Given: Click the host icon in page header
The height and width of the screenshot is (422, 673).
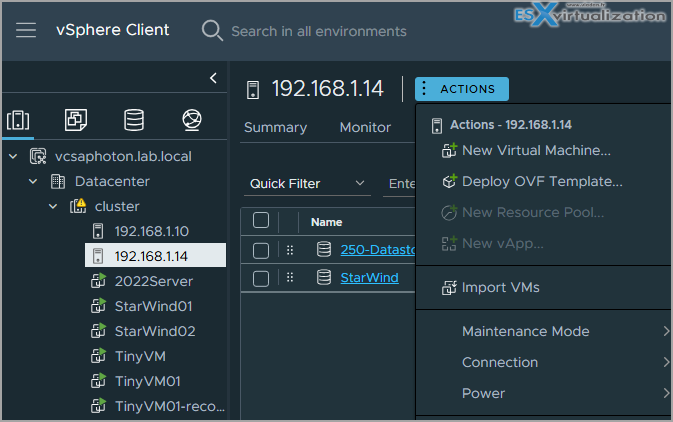Looking at the screenshot, I should 253,90.
